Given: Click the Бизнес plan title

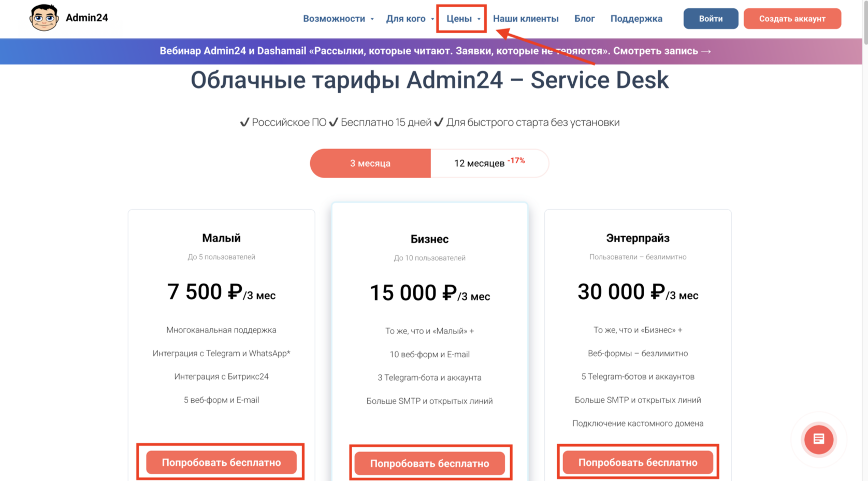Looking at the screenshot, I should (429, 239).
